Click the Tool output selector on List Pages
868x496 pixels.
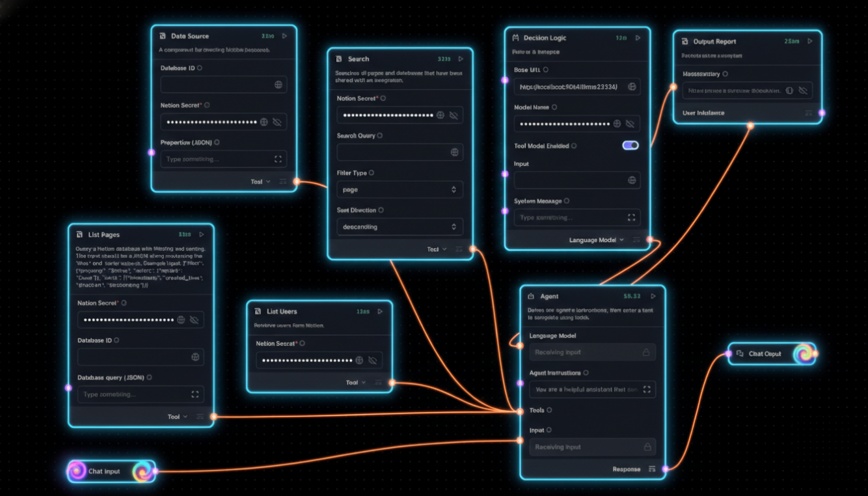(177, 417)
